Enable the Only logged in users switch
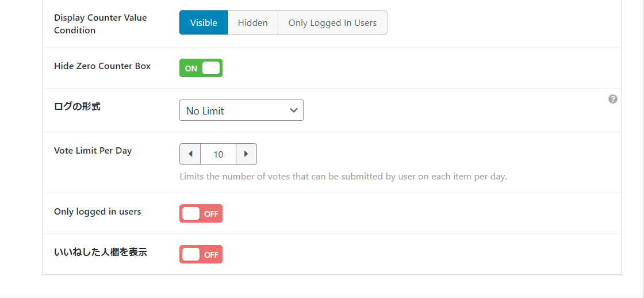This screenshot has width=644, height=298. pyautogui.click(x=201, y=213)
